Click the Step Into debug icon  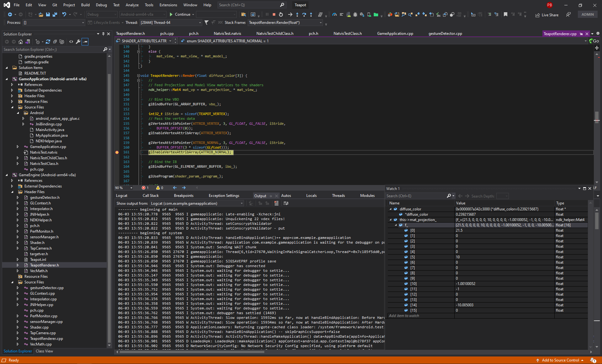296,15
